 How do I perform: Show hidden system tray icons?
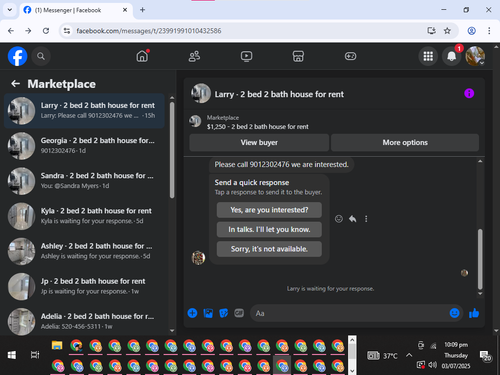(x=409, y=355)
